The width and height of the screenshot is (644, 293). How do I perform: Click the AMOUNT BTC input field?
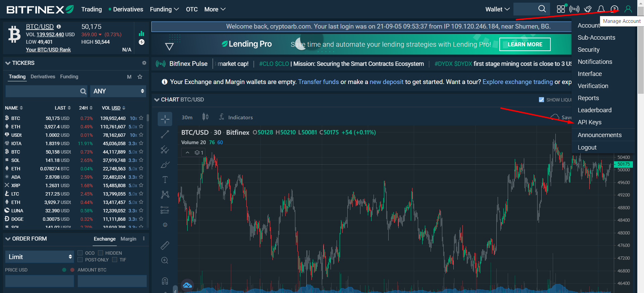point(112,281)
